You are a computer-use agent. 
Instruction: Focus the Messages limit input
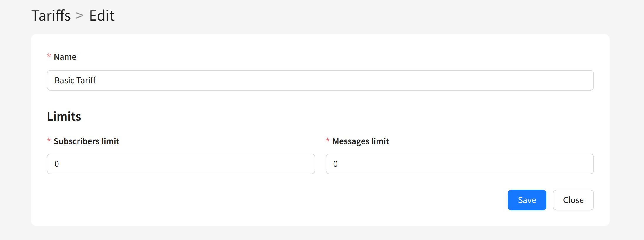pyautogui.click(x=459, y=164)
